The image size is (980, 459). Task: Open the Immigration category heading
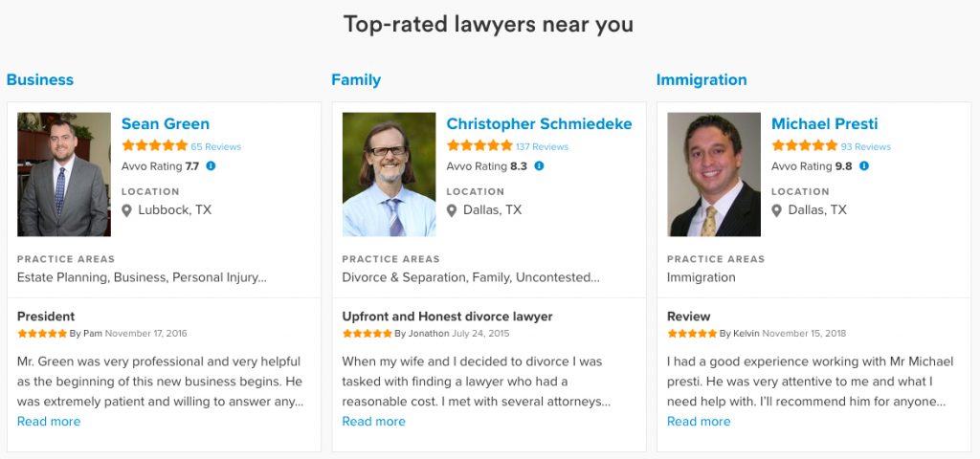702,80
